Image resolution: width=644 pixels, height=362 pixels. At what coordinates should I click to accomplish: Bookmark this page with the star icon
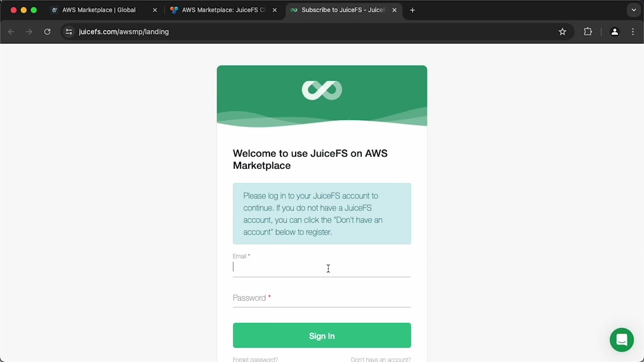tap(562, 32)
